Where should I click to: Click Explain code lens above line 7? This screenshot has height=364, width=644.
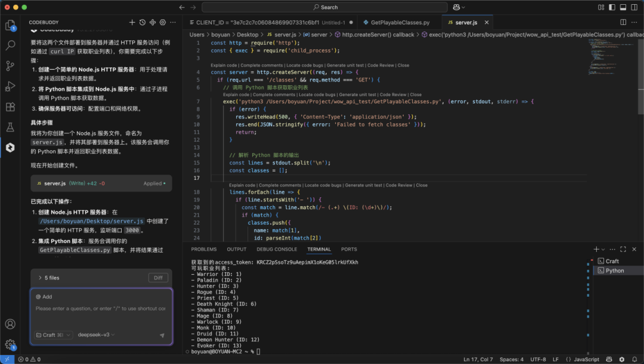[x=236, y=94]
